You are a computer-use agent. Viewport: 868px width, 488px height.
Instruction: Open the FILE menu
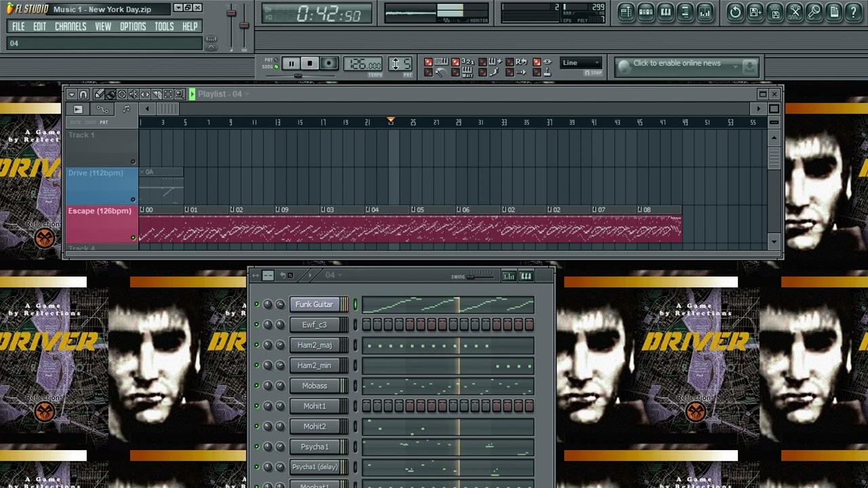click(x=18, y=26)
